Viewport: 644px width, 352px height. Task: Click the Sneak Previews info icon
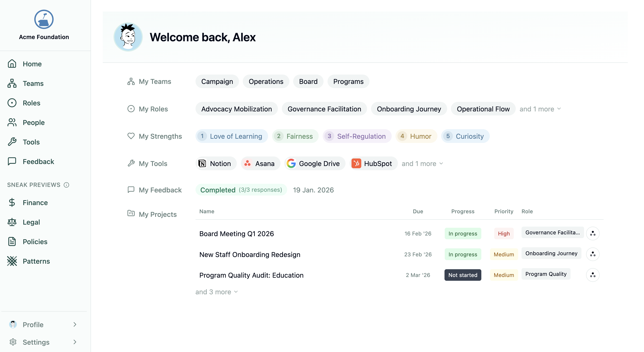point(66,185)
